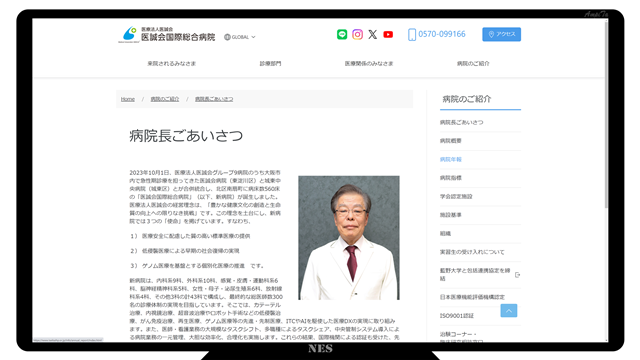Open 学会認定施設 in the sidebar
640x360 pixels.
456,196
